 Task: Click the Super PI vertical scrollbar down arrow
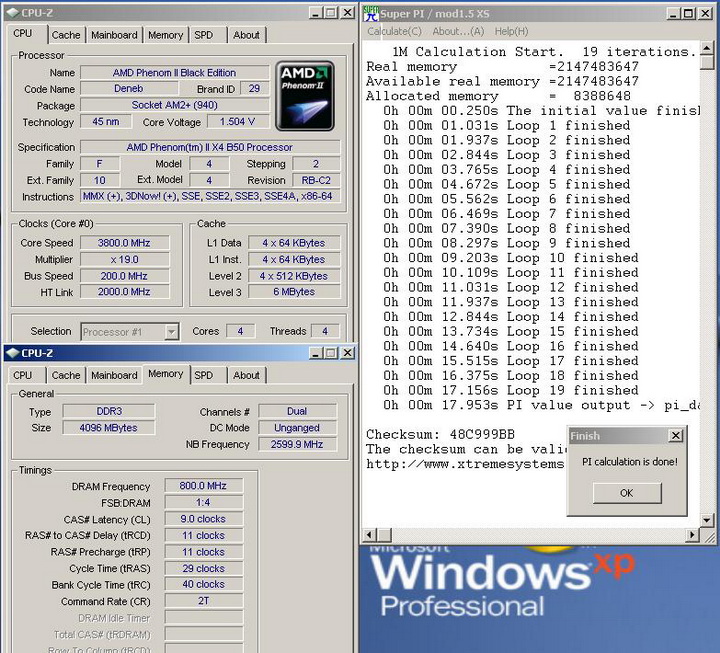point(707,520)
